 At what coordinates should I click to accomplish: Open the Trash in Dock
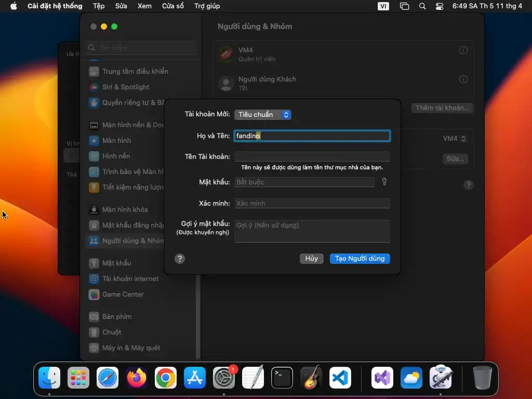(x=482, y=378)
